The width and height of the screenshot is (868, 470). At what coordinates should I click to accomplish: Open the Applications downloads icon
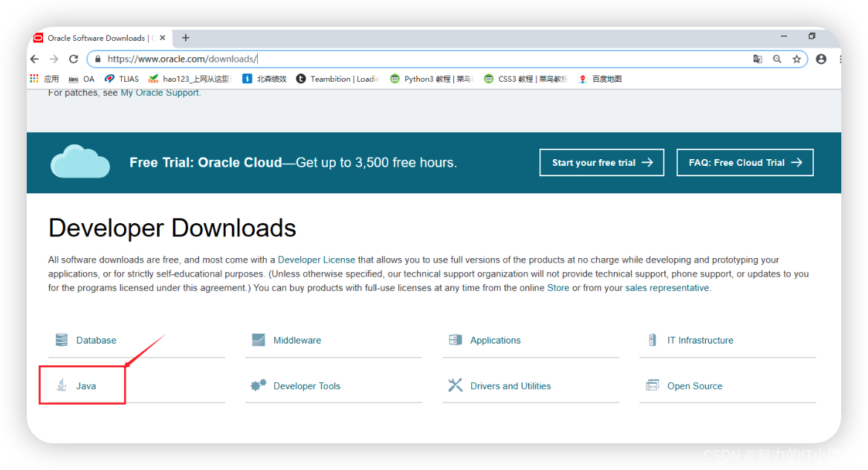pos(456,339)
